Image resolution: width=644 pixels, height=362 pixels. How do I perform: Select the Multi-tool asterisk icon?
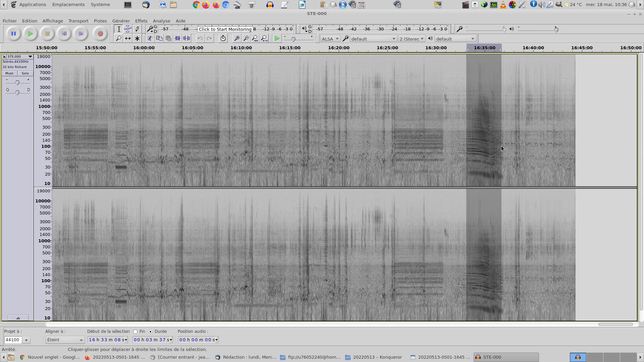[137, 39]
